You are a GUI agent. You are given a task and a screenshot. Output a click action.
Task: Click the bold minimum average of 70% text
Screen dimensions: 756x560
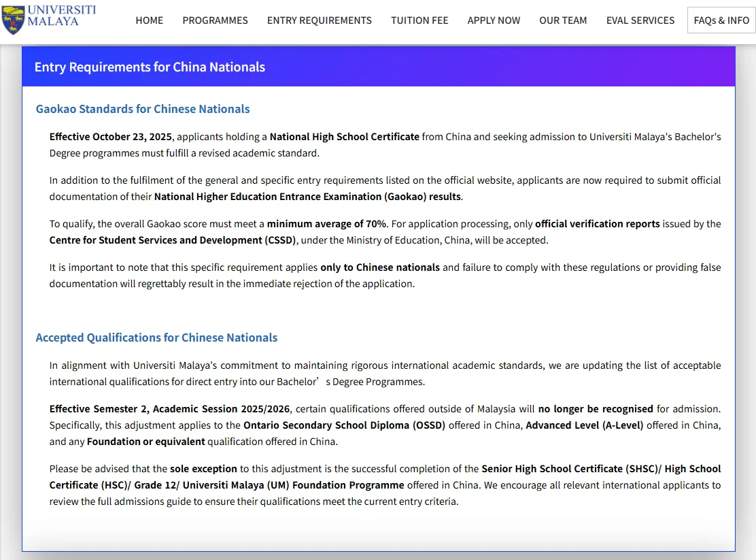(x=326, y=224)
